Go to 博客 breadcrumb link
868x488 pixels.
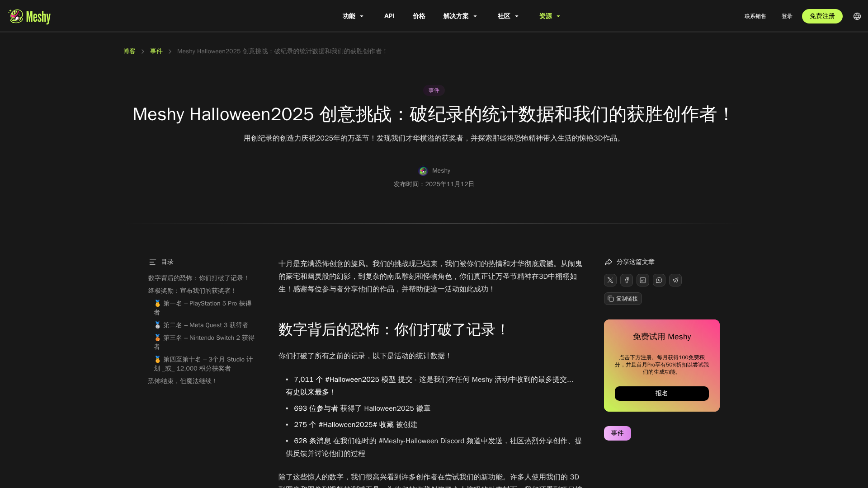click(129, 52)
